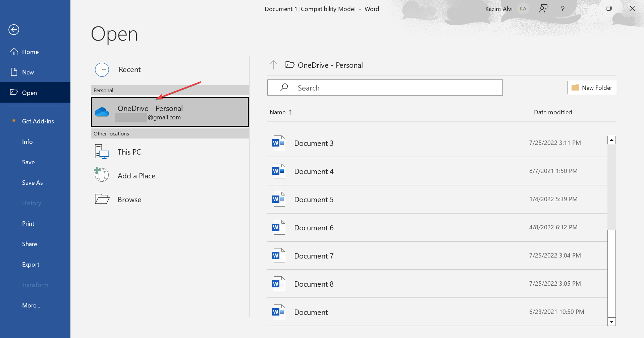Click the Word icon of the 6/23/2021 Document

[278, 312]
